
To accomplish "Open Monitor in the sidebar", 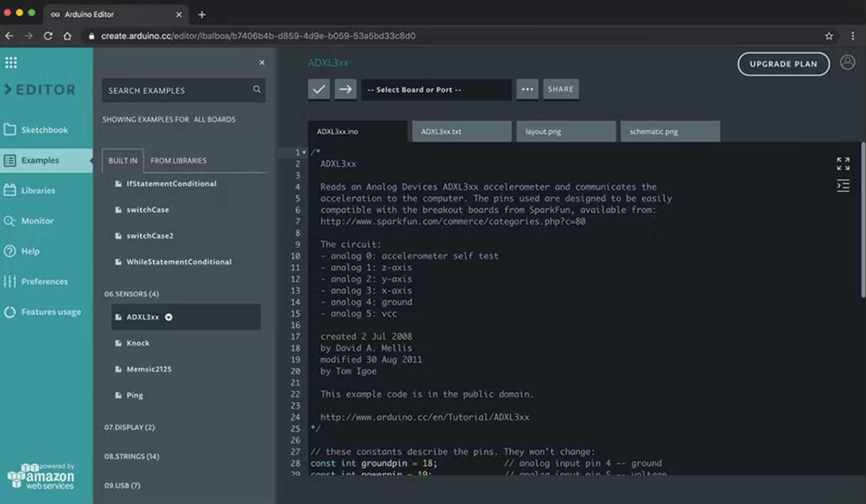I will (x=38, y=221).
